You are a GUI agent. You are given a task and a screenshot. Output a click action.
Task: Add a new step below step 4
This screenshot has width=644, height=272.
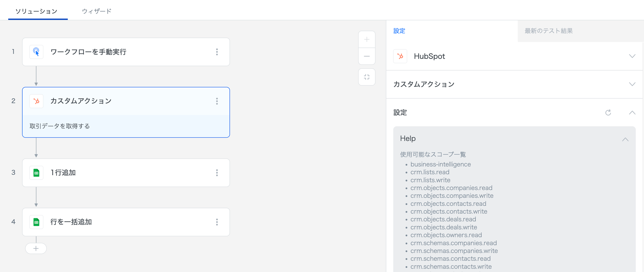[36, 249]
